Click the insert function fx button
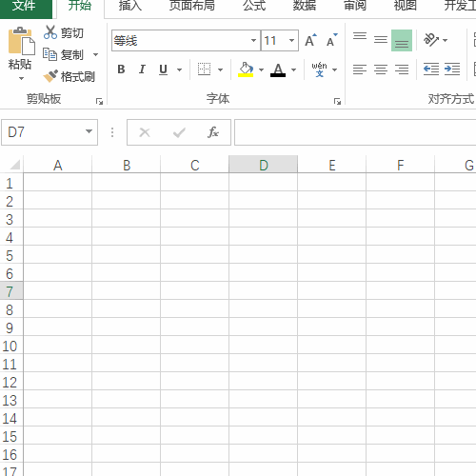The height and width of the screenshot is (476, 476). 213,132
